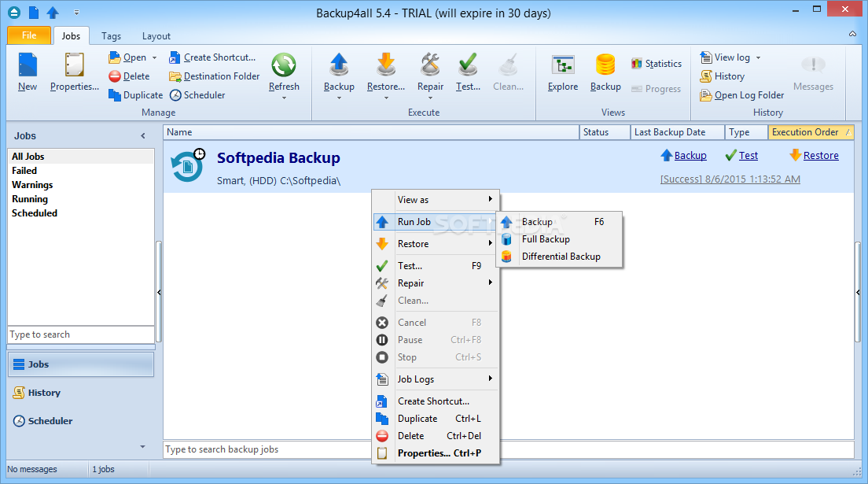Choose Create Shortcut... in context menu

(x=435, y=401)
